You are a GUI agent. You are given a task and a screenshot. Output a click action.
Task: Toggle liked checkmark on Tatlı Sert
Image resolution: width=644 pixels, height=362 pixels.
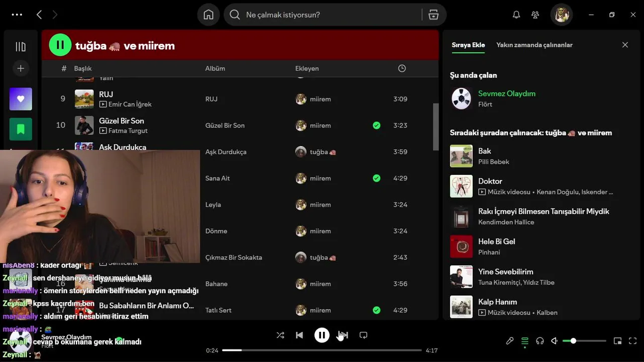(x=377, y=310)
